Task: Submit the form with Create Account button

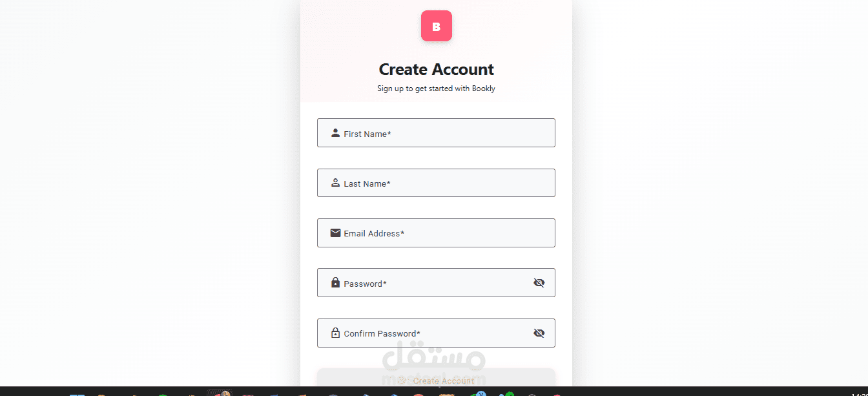Action: click(x=436, y=380)
